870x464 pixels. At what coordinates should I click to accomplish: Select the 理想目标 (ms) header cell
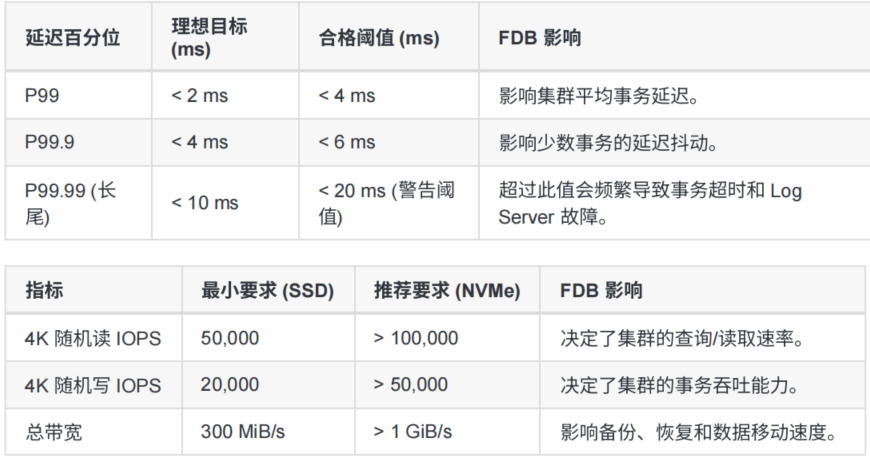coord(209,37)
